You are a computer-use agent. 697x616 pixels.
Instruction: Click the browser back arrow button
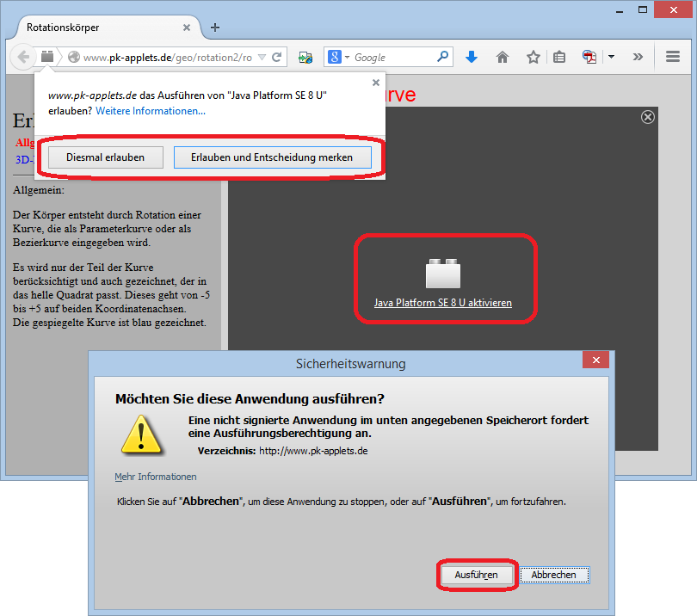pyautogui.click(x=22, y=57)
